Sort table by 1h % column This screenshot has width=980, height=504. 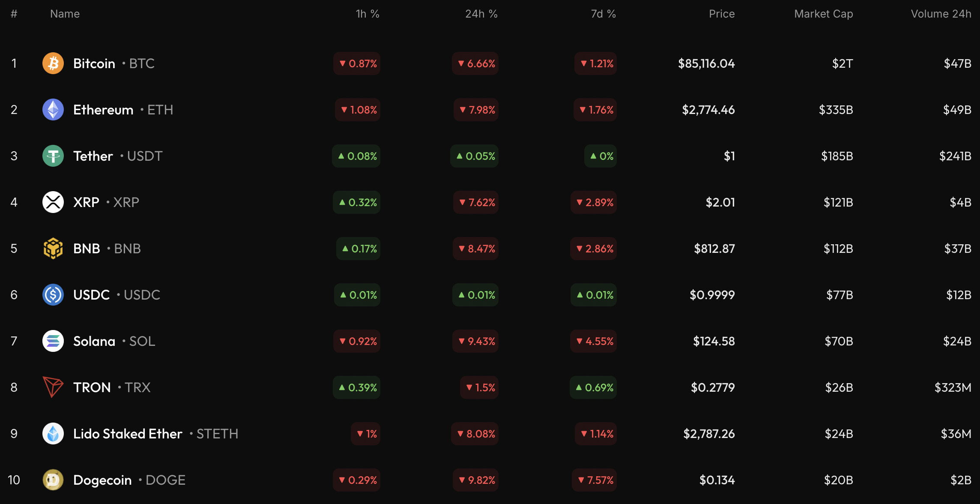[367, 14]
